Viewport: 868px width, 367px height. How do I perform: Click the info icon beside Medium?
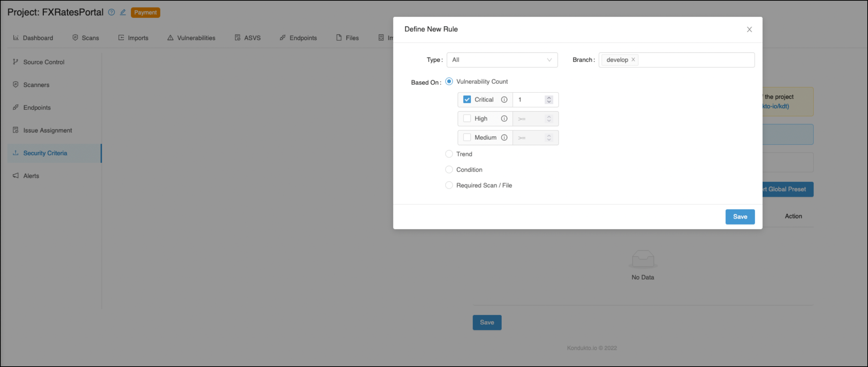[x=504, y=138]
